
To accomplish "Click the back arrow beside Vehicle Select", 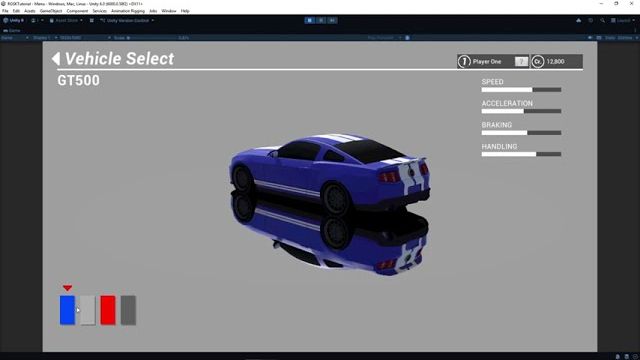I will coord(56,59).
